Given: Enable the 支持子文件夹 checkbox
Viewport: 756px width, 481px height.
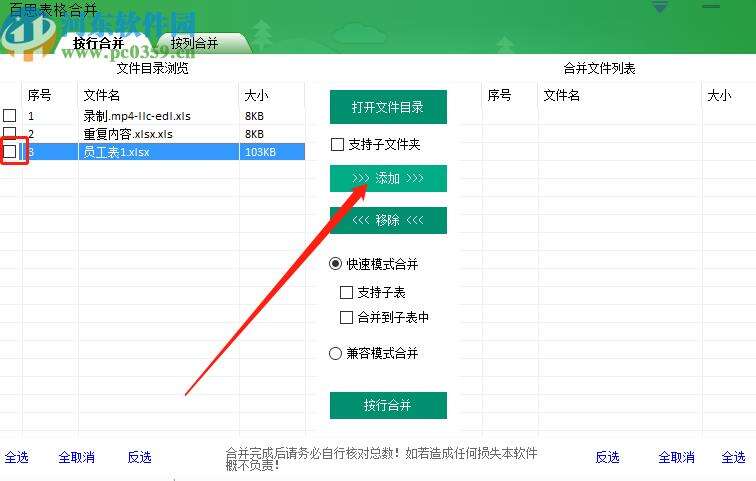Looking at the screenshot, I should [338, 144].
